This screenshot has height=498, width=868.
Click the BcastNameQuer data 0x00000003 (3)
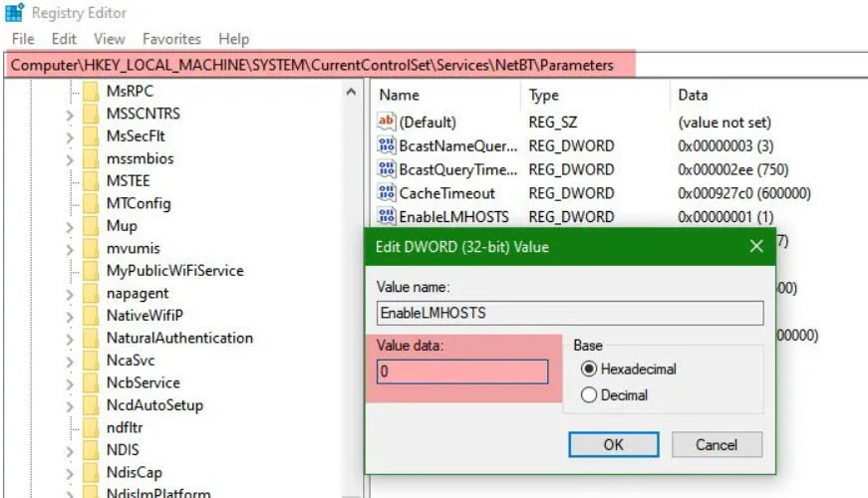coord(725,145)
